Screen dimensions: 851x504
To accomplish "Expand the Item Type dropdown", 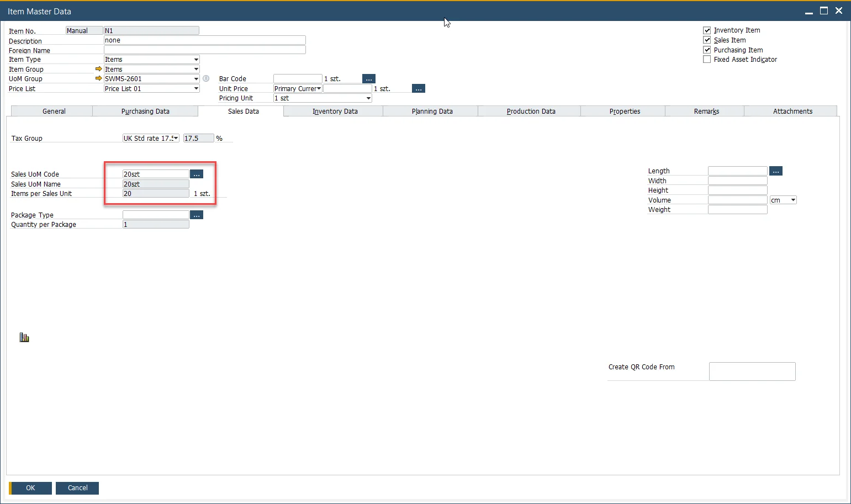I will tap(196, 60).
